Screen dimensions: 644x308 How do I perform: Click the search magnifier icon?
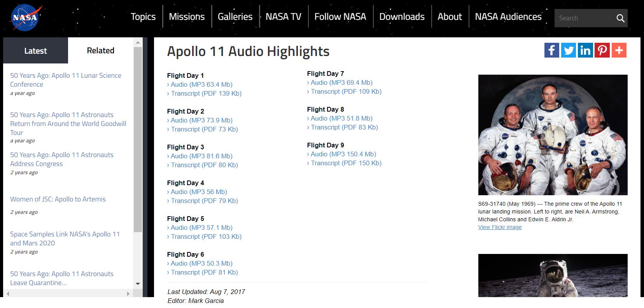click(x=620, y=18)
